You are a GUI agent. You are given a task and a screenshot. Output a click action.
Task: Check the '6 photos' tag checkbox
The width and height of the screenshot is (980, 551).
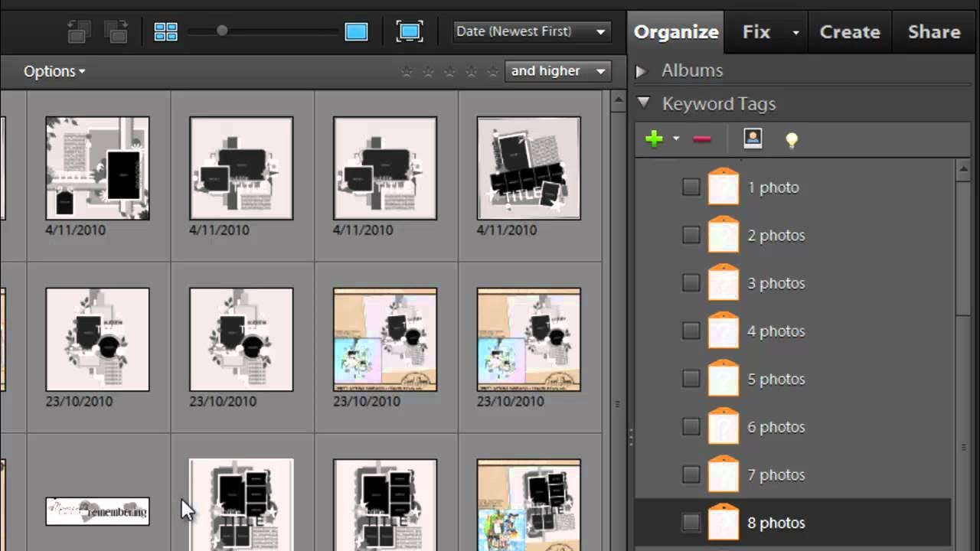pos(691,427)
